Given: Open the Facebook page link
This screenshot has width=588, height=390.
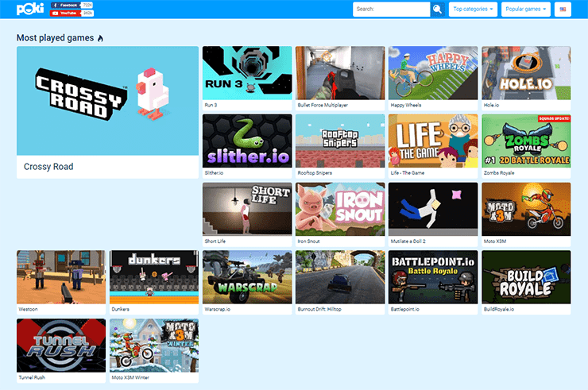Looking at the screenshot, I should pyautogui.click(x=72, y=6).
